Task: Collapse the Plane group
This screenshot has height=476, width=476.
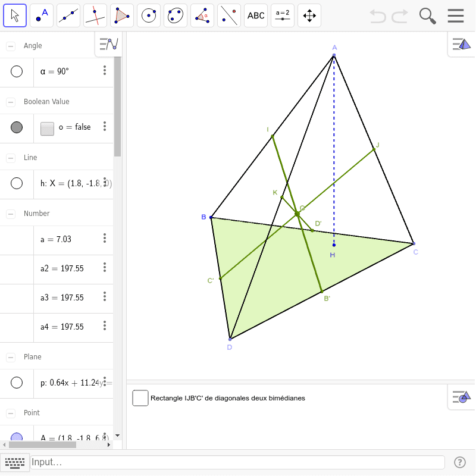Action: coord(11,358)
